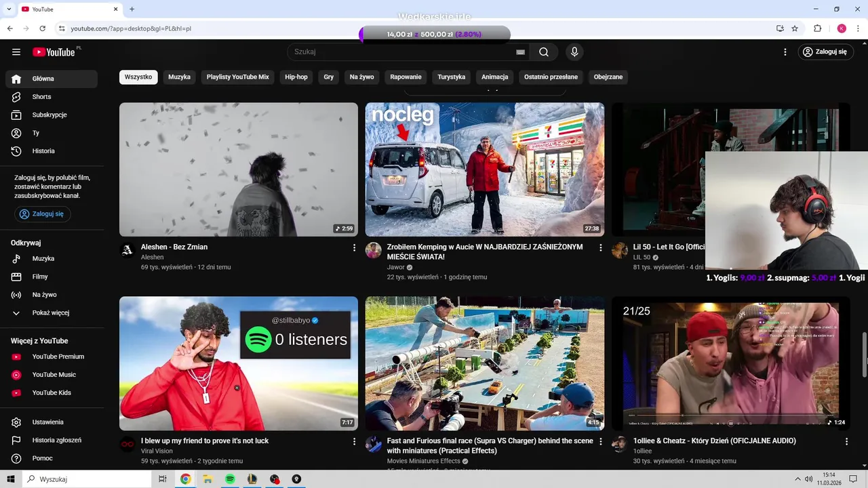This screenshot has height=488, width=868.
Task: Open the 0 listeners video thumbnail
Action: (239, 363)
